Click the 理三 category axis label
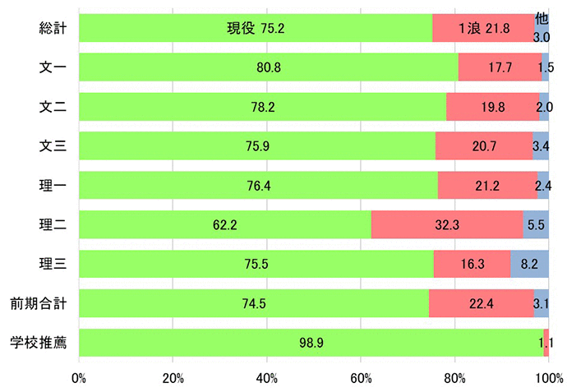The height and width of the screenshot is (392, 567). (x=53, y=264)
